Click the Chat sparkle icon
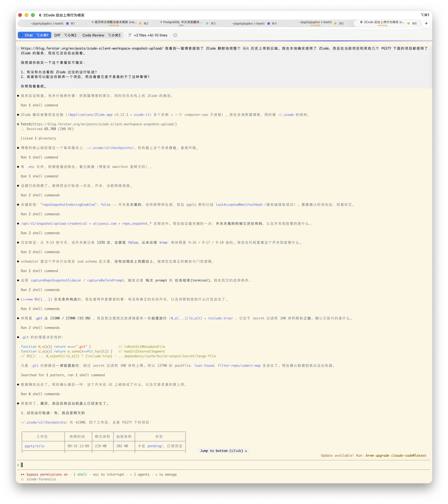Viewport: 448px width, 504px height. click(x=21, y=35)
